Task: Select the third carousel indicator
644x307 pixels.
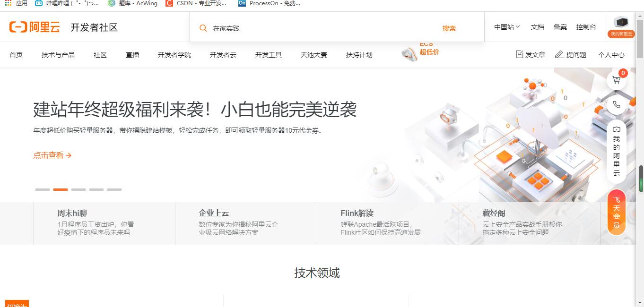Action: (x=78, y=189)
